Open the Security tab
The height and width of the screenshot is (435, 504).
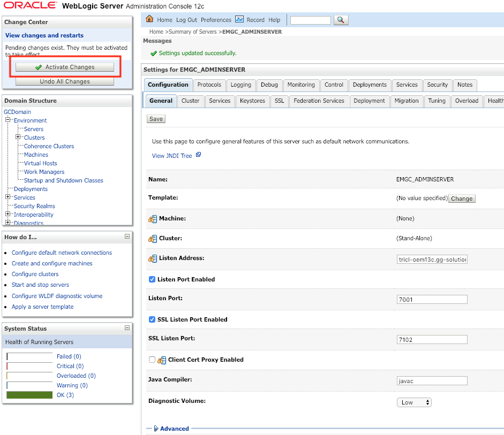(x=437, y=85)
